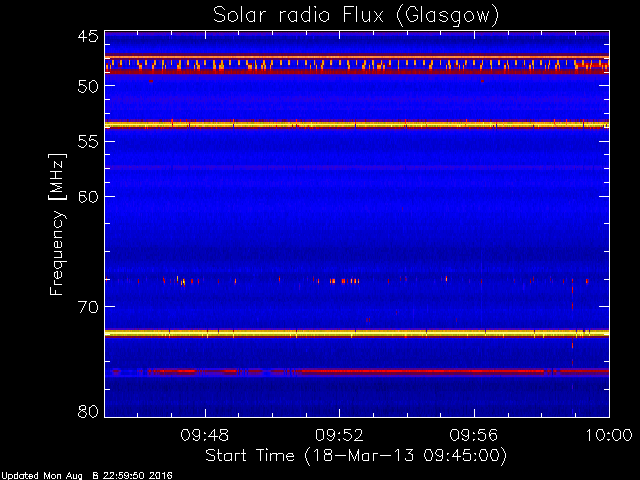Click the 'Start Time (18-Mar-13 09:45:00)' label
The width and height of the screenshot is (640, 480).
click(x=356, y=456)
